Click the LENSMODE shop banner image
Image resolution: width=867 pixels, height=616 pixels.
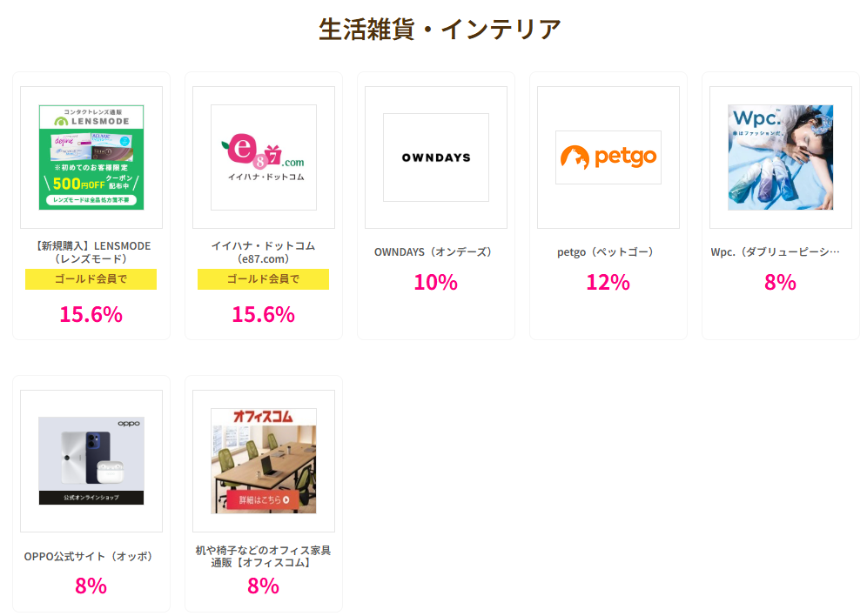[x=91, y=157]
